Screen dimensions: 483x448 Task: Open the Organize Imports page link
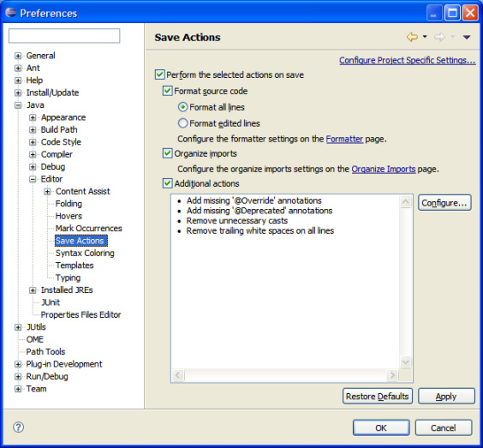click(384, 169)
